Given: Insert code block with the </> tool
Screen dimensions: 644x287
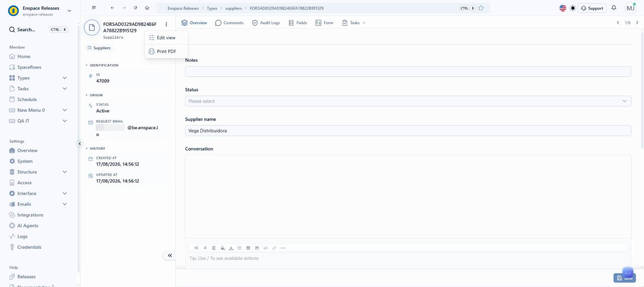Looking at the screenshot, I should tap(265, 248).
